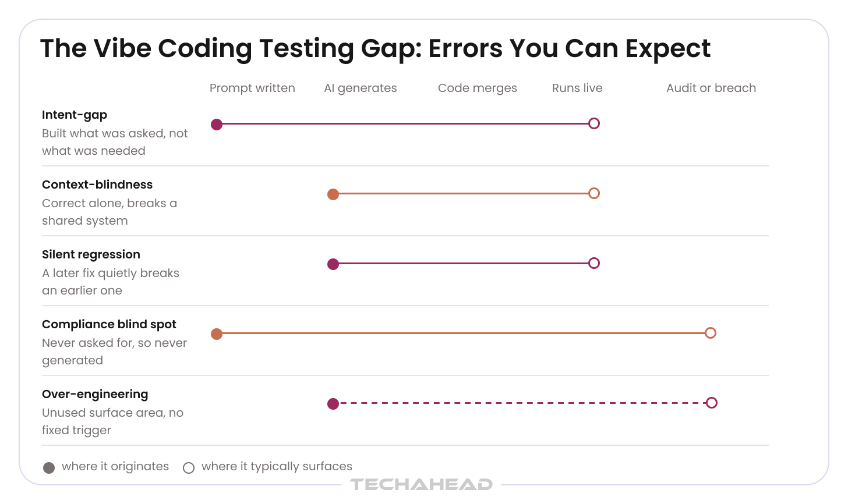Click the Over-engineering filled origin dot
Image resolution: width=848 pixels, height=504 pixels.
tap(333, 403)
